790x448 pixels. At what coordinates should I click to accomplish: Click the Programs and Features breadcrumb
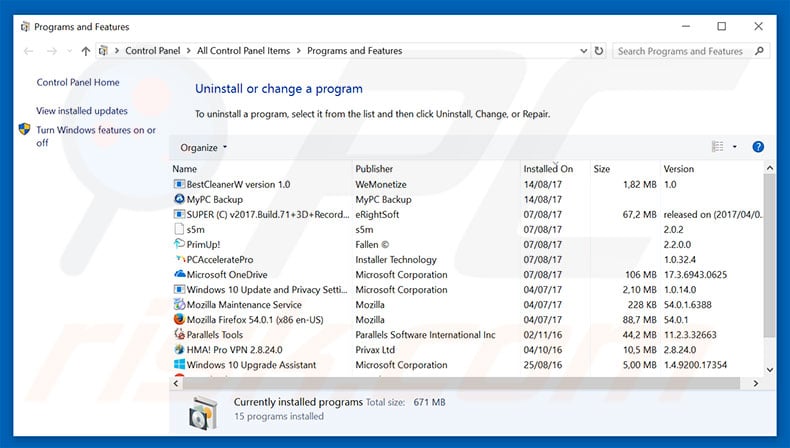[x=355, y=51]
